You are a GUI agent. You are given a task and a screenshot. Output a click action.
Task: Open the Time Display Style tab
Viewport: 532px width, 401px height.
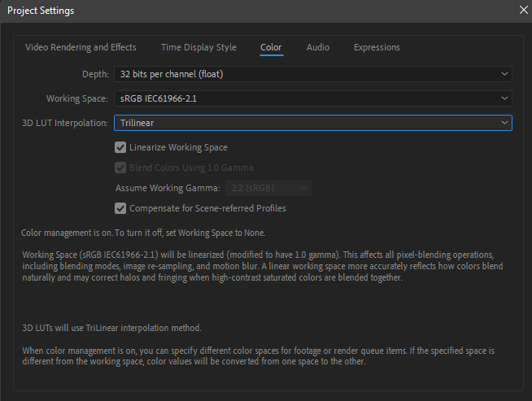(198, 47)
